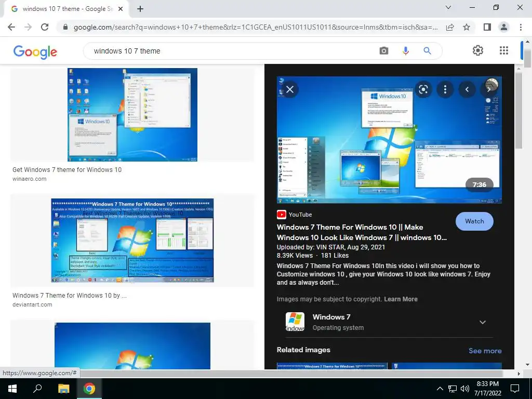Open the deviantart.com source link
Screen dimensions: 532x399
(32, 304)
